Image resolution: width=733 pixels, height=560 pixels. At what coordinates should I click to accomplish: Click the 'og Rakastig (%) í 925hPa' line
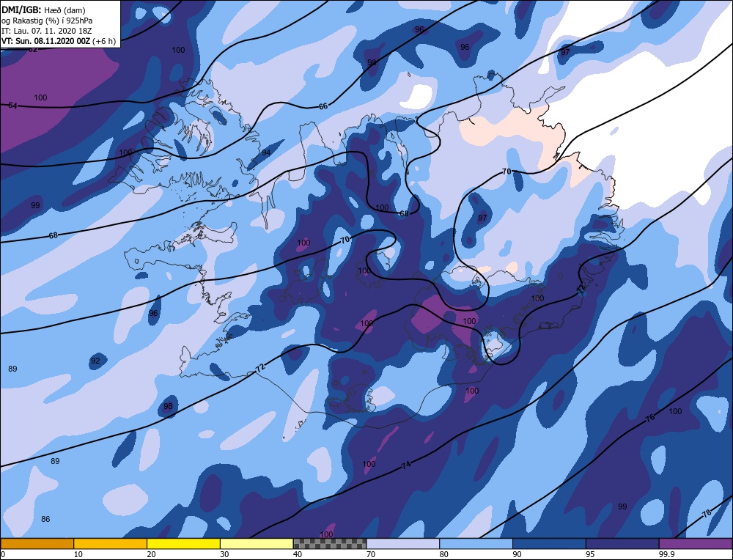click(x=47, y=21)
